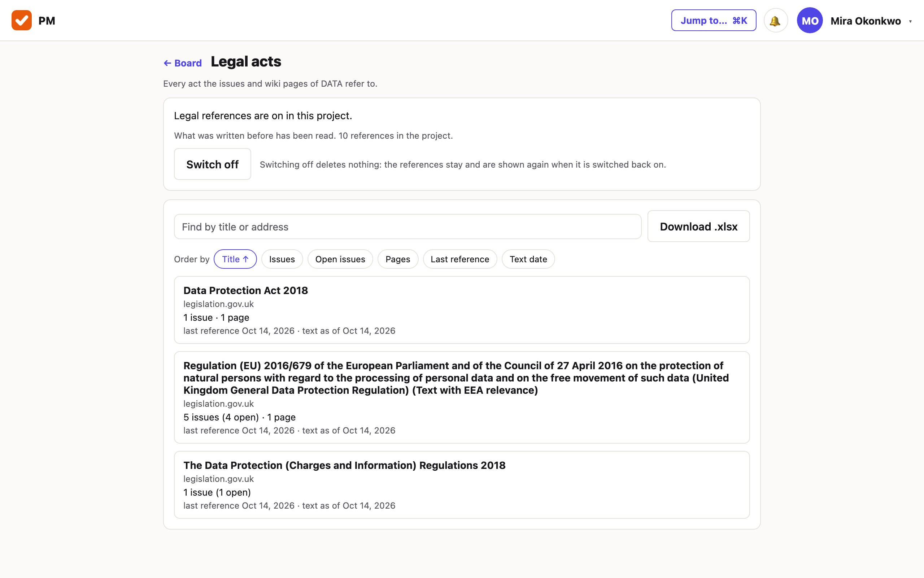Click the MO user avatar
This screenshot has width=924, height=578.
[x=810, y=21]
